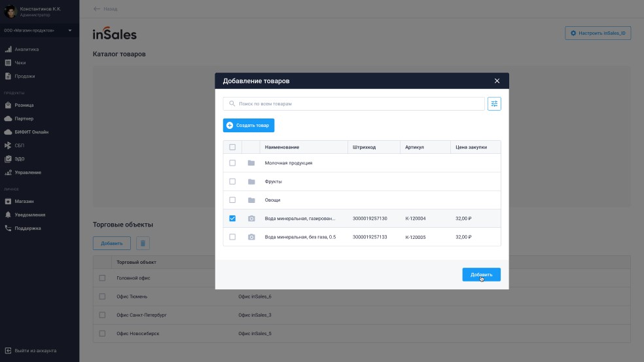
Task: Select barcode 3000019257133 cell
Action: [370, 237]
